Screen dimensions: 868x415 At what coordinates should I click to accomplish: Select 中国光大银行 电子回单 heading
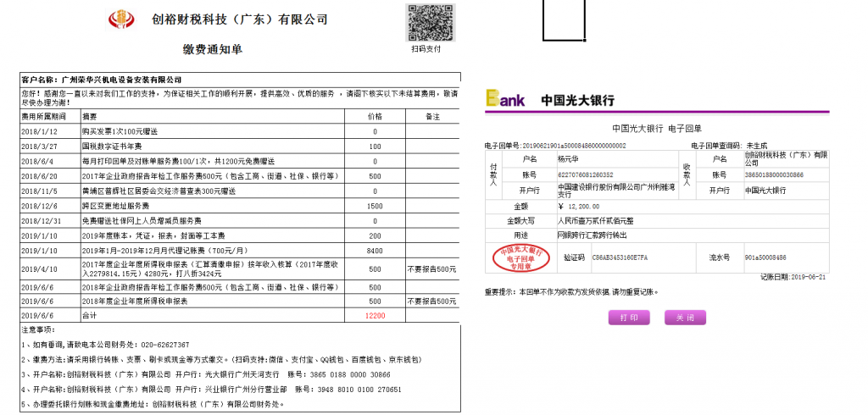pos(657,129)
